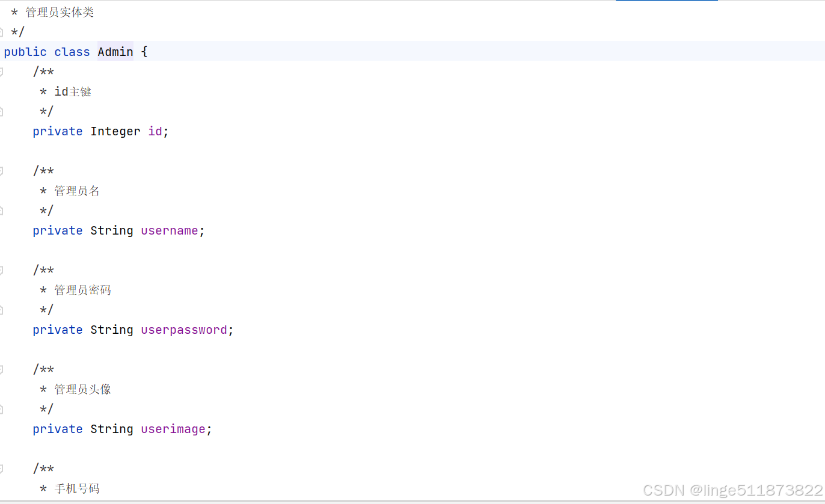Click the comment text 管理员头像
The height and width of the screenshot is (504, 825).
pos(83,389)
